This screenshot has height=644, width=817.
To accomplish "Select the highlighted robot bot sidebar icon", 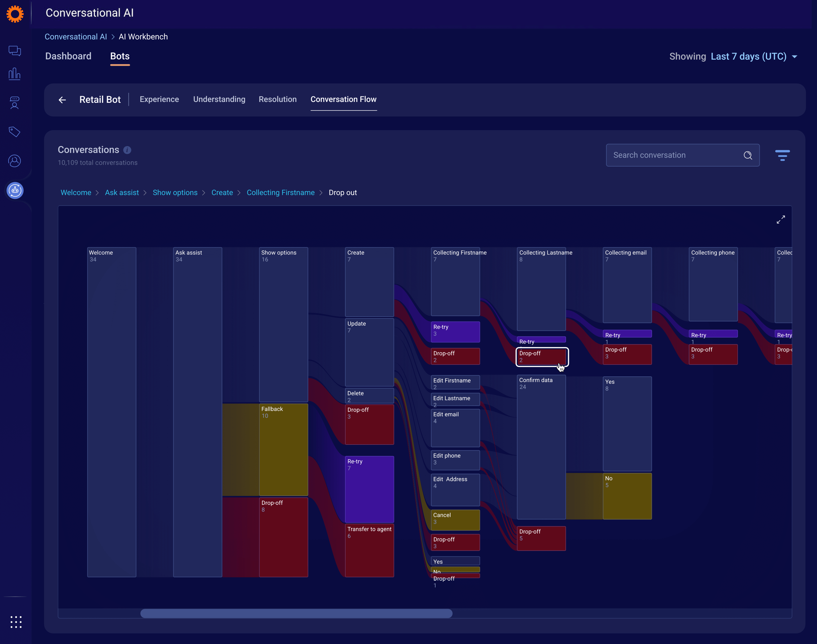I will pos(15,190).
